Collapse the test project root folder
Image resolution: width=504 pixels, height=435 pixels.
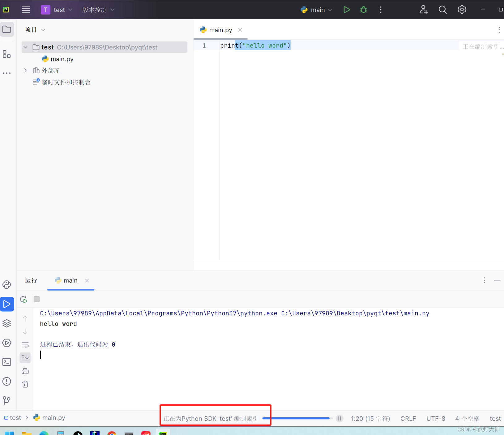pos(26,47)
